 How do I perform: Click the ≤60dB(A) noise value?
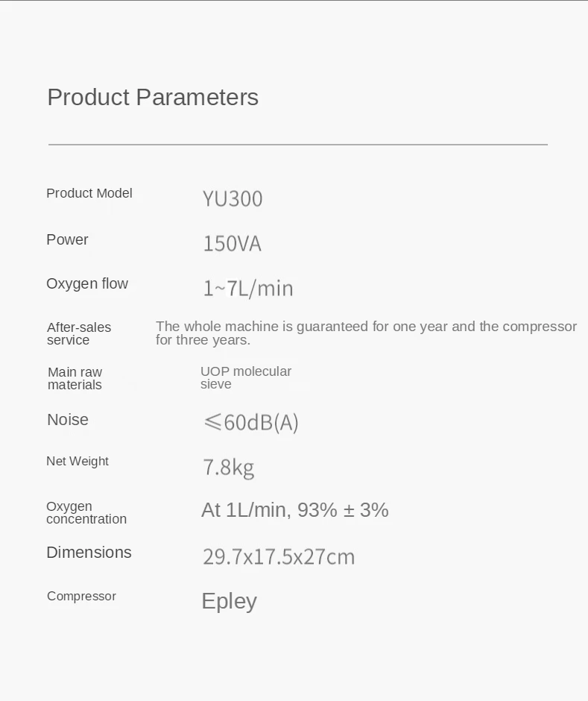click(x=250, y=422)
